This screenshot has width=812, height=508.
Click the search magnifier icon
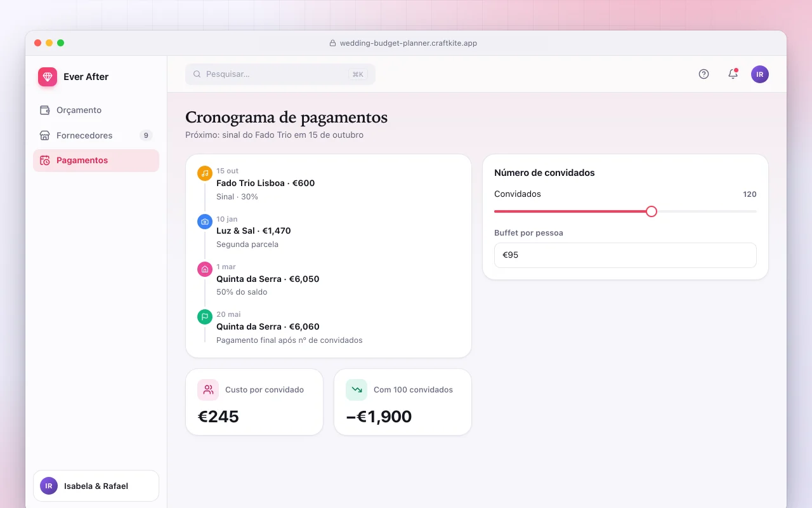point(197,74)
